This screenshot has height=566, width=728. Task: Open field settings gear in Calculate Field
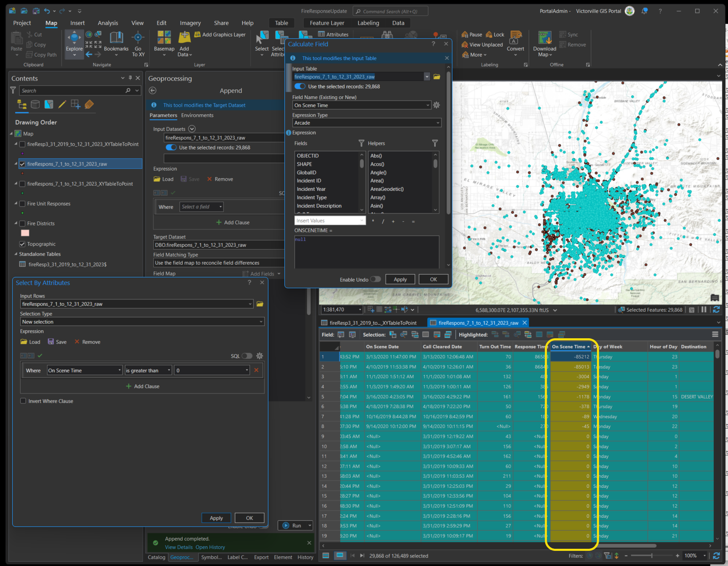point(436,105)
